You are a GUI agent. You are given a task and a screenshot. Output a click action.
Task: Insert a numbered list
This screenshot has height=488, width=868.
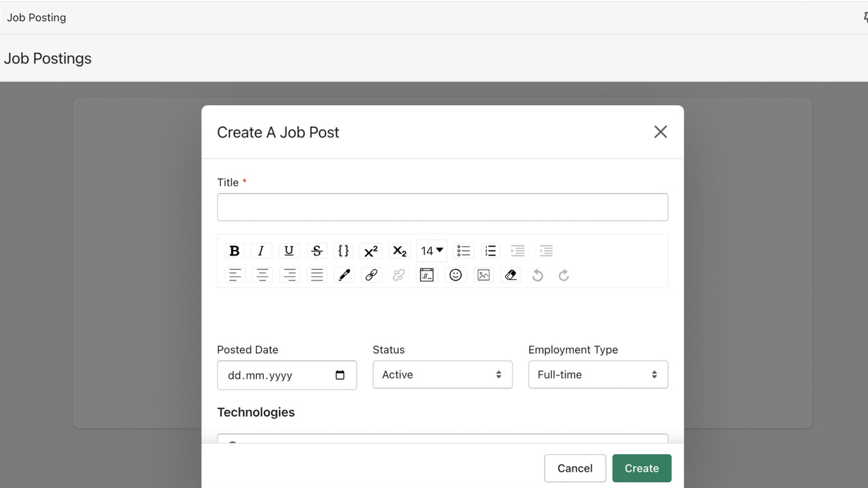coord(490,251)
